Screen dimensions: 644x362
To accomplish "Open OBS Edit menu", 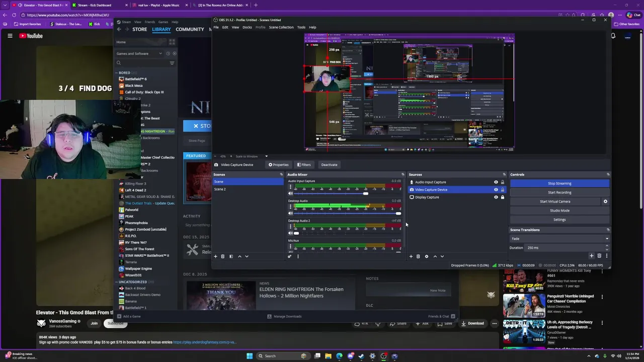I will point(225,27).
